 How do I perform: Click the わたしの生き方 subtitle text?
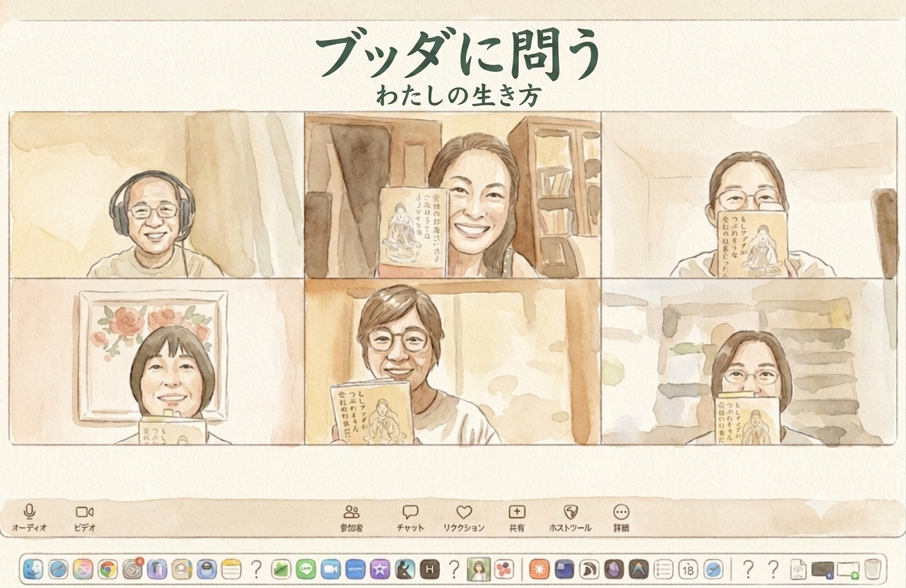click(458, 95)
